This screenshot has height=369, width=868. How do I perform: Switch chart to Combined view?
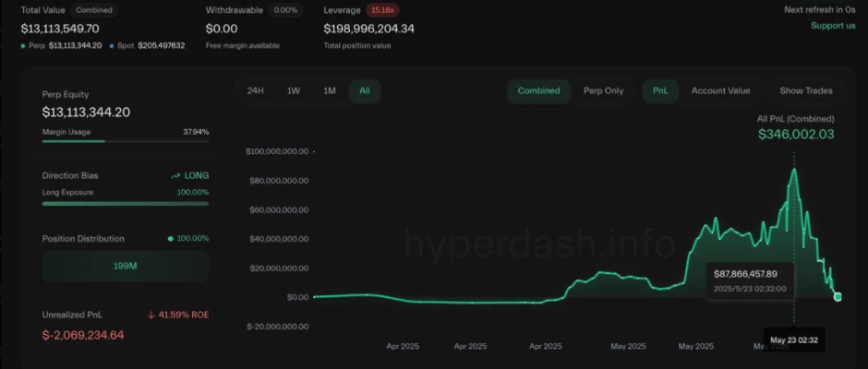(538, 90)
